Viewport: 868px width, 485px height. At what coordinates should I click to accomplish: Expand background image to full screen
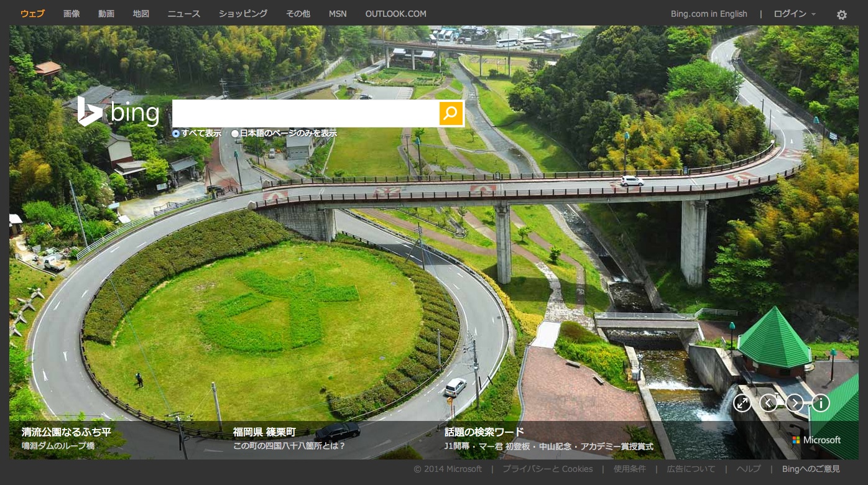pyautogui.click(x=742, y=403)
